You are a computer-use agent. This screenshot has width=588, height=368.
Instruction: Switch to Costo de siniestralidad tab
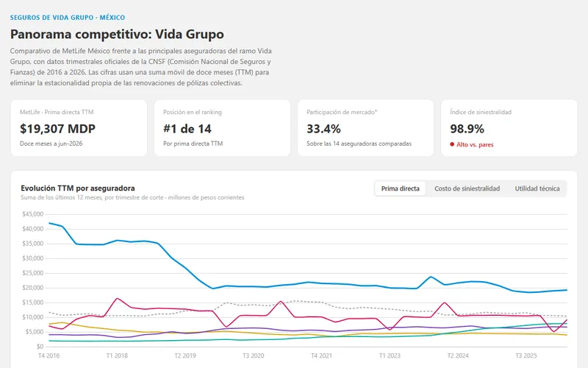pos(467,188)
